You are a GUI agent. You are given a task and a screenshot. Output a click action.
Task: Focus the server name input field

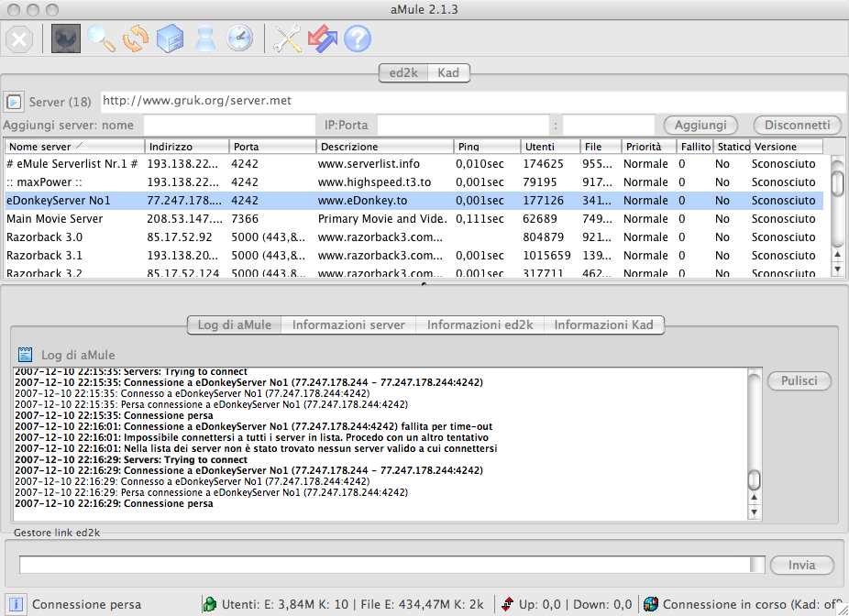coord(229,125)
